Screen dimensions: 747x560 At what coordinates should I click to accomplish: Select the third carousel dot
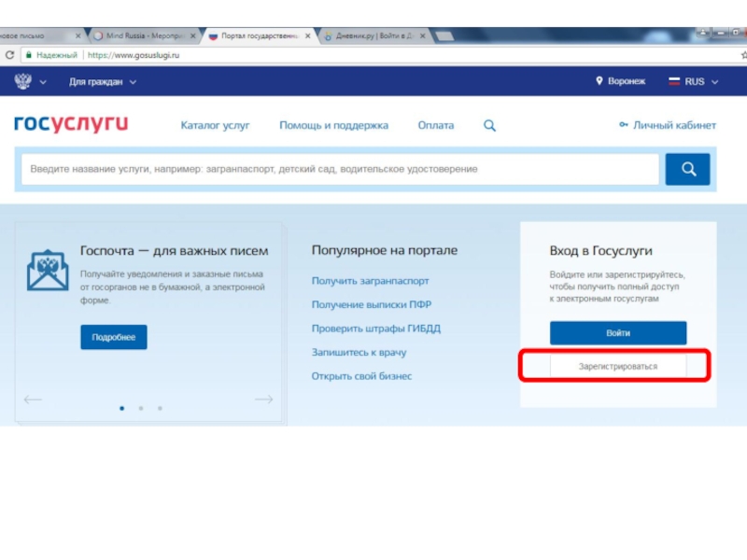[160, 408]
